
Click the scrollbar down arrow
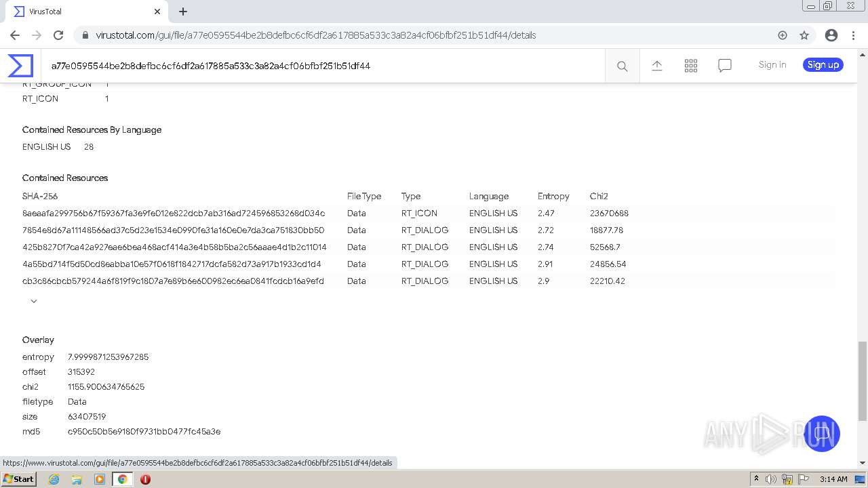point(862,463)
